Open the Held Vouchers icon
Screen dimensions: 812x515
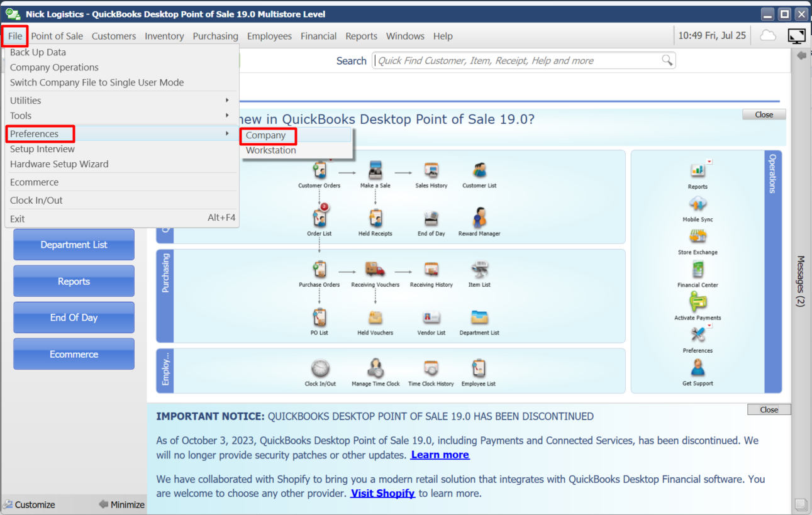[x=375, y=317]
